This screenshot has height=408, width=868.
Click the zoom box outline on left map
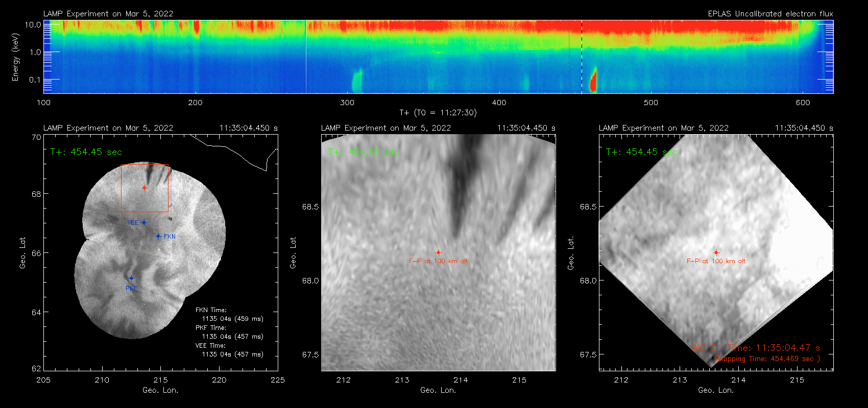(x=144, y=188)
